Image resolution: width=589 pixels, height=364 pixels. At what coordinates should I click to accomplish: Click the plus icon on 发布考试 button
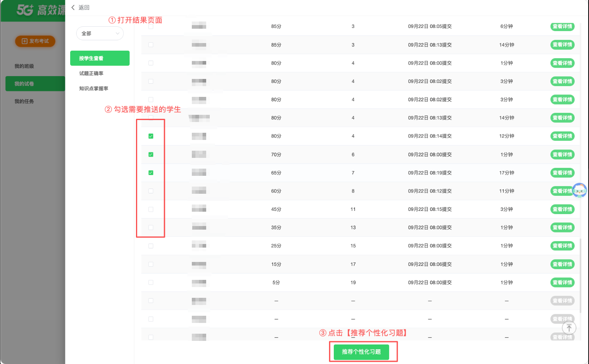click(24, 41)
